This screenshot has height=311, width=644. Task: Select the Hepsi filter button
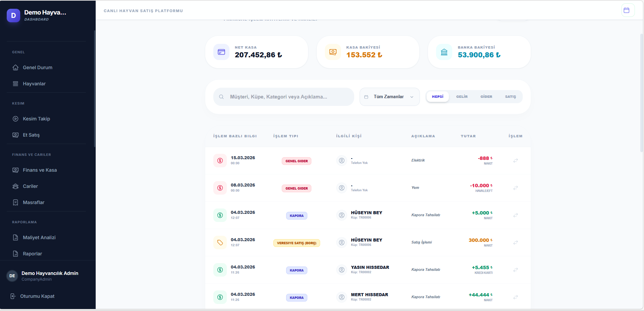(x=437, y=97)
